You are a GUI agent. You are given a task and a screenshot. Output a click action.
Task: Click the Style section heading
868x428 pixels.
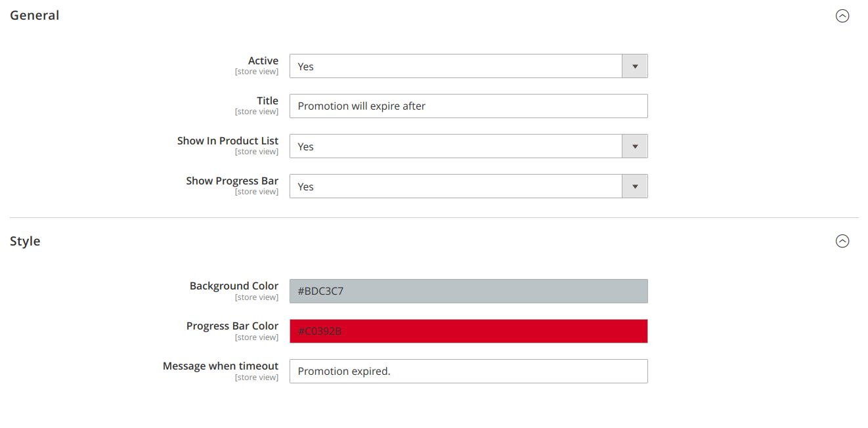pyautogui.click(x=25, y=241)
